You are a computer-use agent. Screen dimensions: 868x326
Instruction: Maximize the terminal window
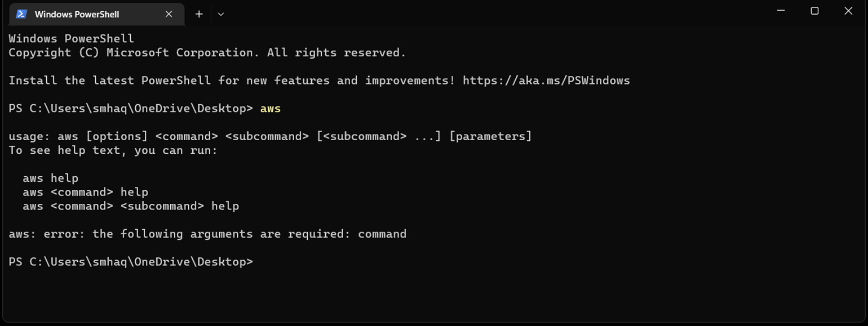coord(814,11)
